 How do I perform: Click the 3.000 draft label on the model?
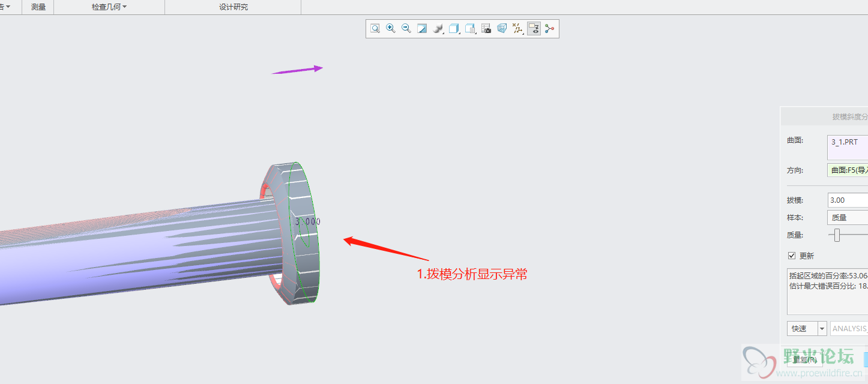click(308, 221)
